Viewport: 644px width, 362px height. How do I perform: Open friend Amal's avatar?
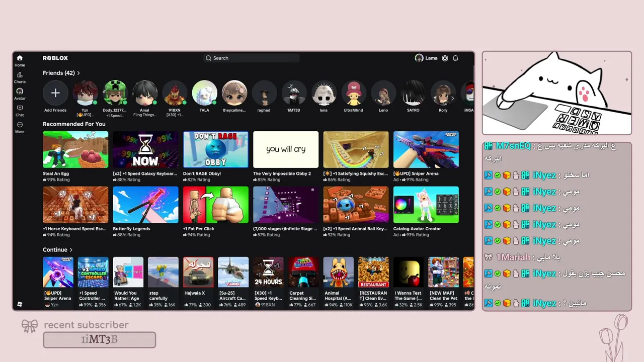click(x=145, y=93)
